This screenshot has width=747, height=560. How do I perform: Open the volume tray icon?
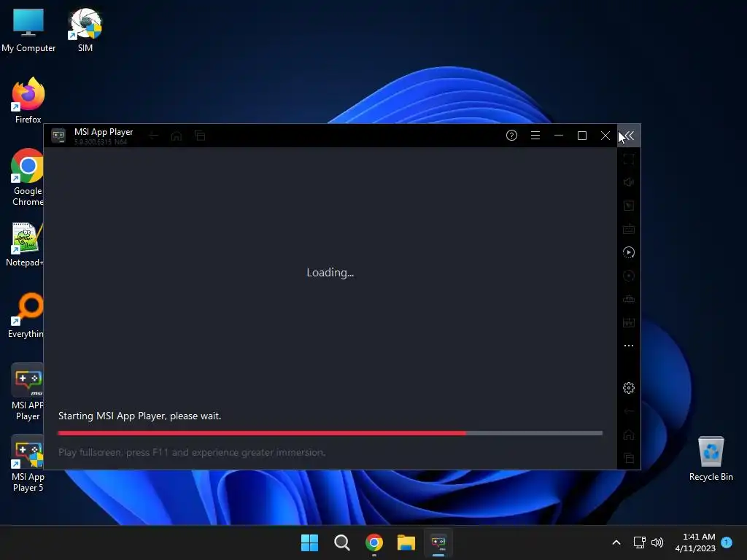657,542
